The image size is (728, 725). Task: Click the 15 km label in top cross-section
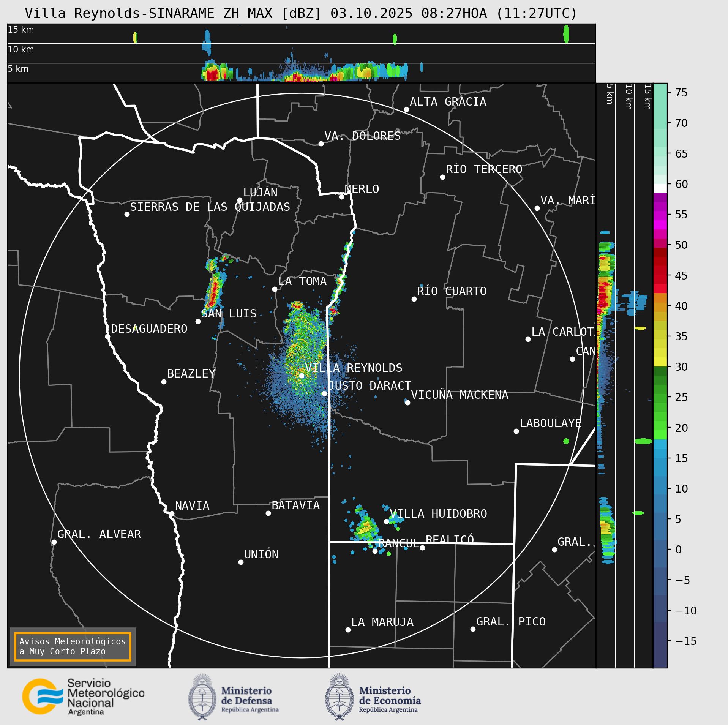[21, 30]
